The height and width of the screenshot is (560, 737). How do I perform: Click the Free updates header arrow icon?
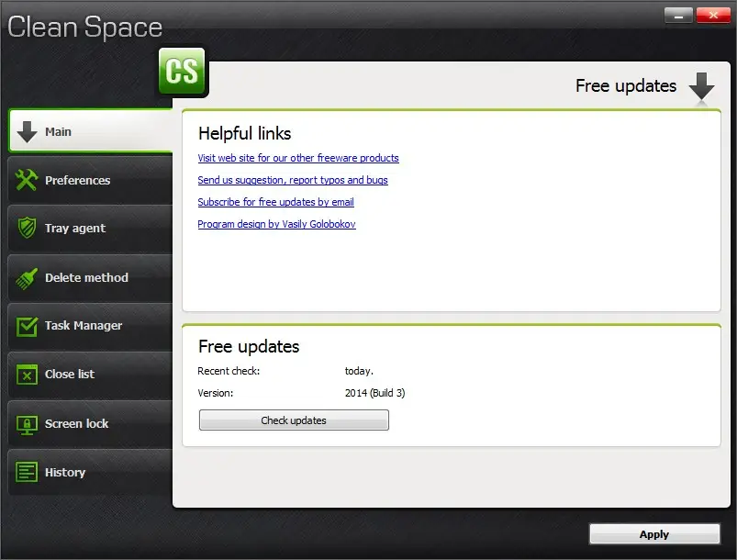(x=701, y=86)
